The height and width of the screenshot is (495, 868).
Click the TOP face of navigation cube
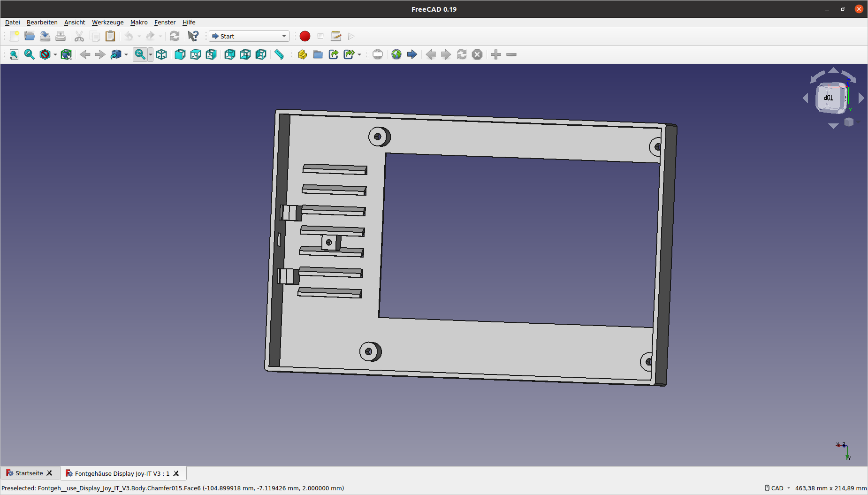[x=830, y=98]
